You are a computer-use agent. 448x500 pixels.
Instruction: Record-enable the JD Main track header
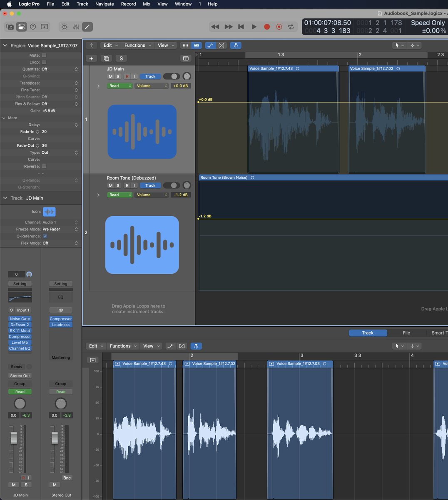point(127,77)
